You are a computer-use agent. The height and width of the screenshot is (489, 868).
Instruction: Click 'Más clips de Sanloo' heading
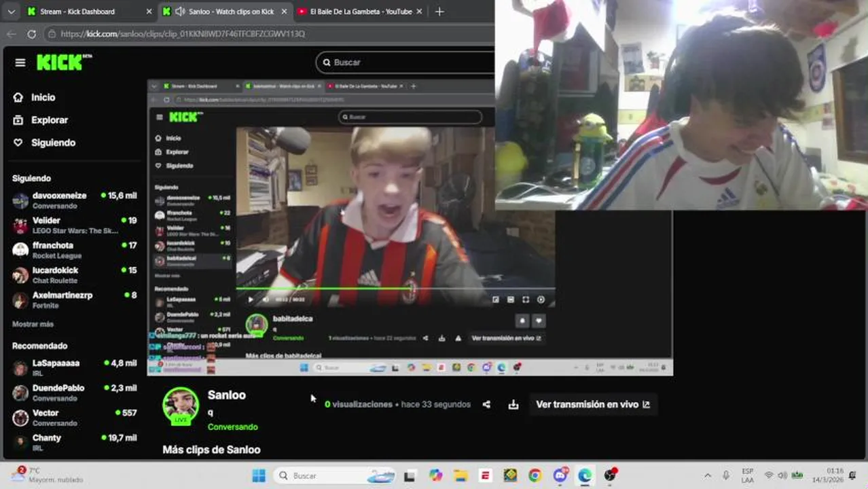click(x=211, y=450)
